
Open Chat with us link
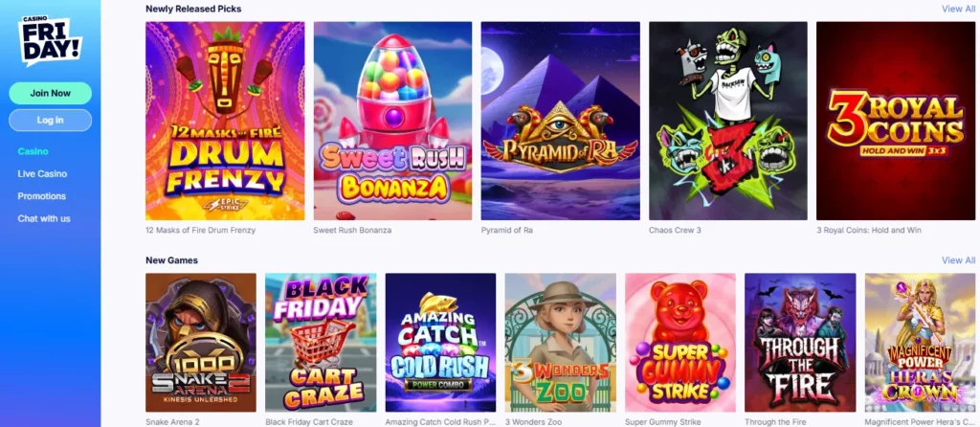pyautogui.click(x=44, y=219)
